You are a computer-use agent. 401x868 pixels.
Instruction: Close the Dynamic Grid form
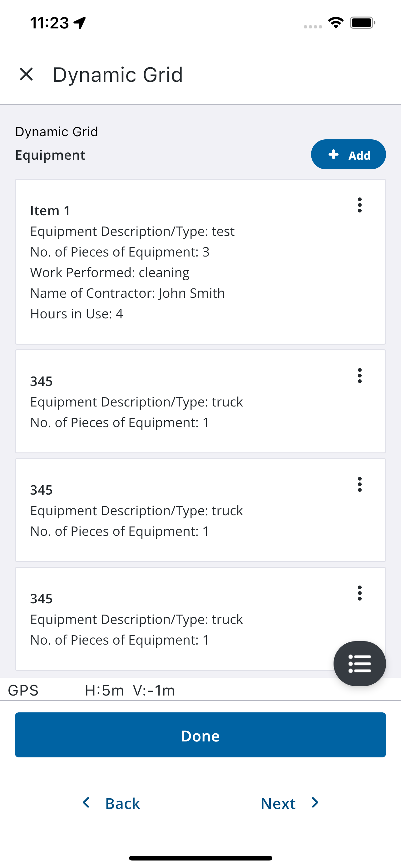(x=26, y=74)
